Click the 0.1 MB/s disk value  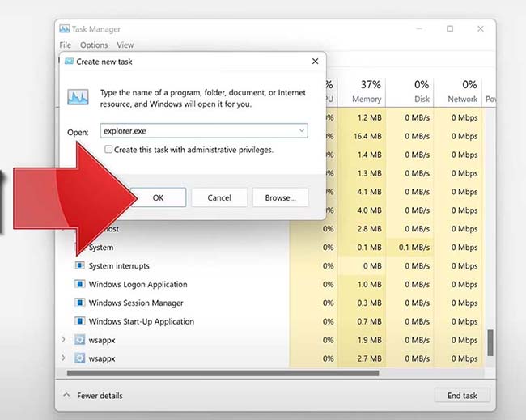click(x=414, y=248)
